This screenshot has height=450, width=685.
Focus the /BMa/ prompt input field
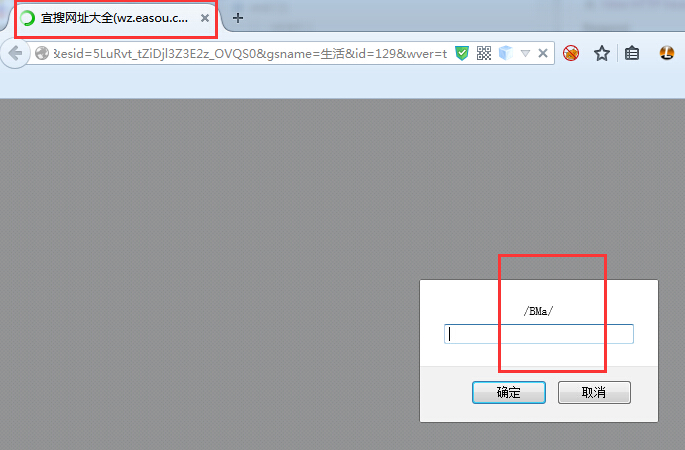coord(539,334)
